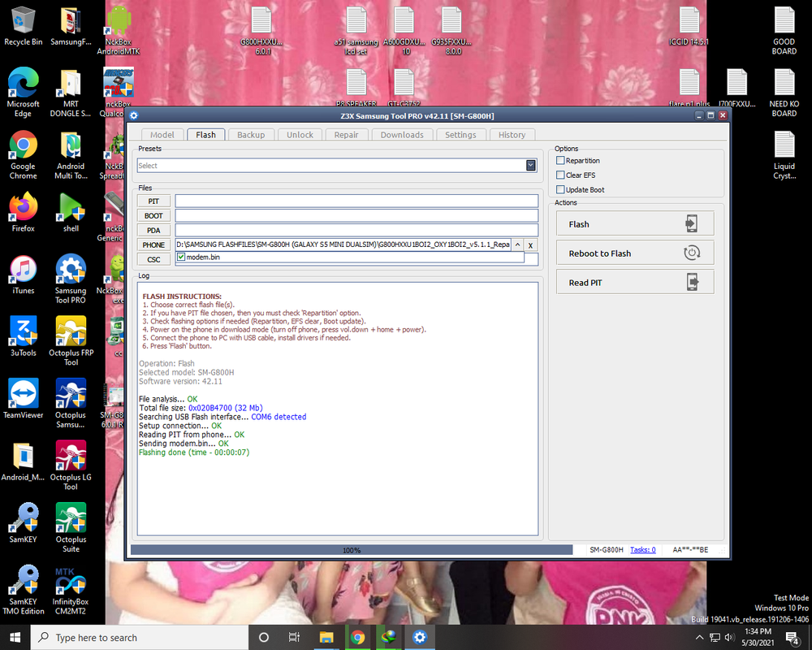Launch Samsung Tool PRO desktop shortcut
Image resolution: width=812 pixels, height=650 pixels.
click(x=71, y=279)
